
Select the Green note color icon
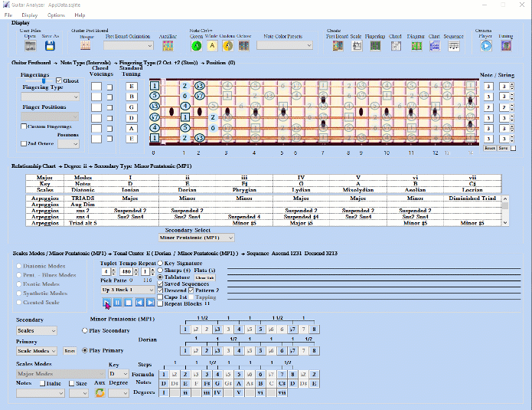coord(197,45)
